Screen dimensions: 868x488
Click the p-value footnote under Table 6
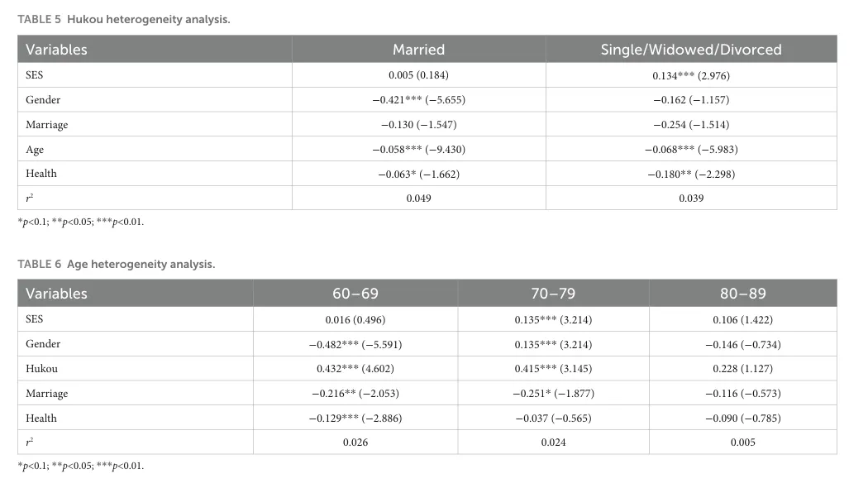81,466
